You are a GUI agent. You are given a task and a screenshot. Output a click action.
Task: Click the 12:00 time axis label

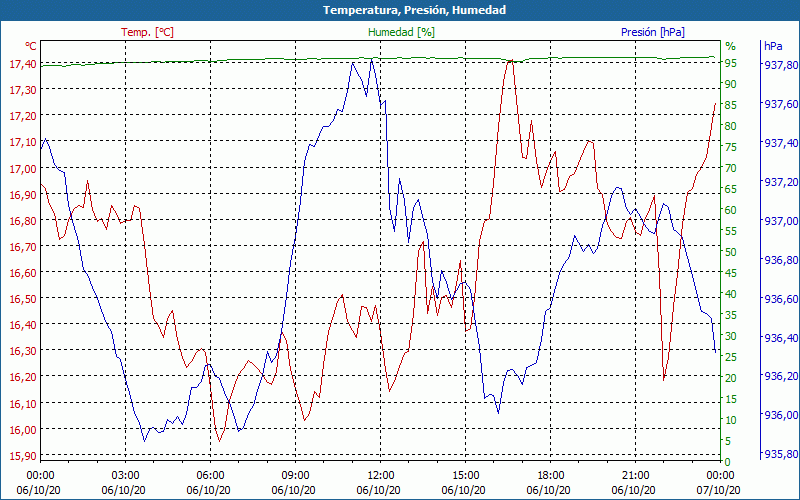(380, 476)
